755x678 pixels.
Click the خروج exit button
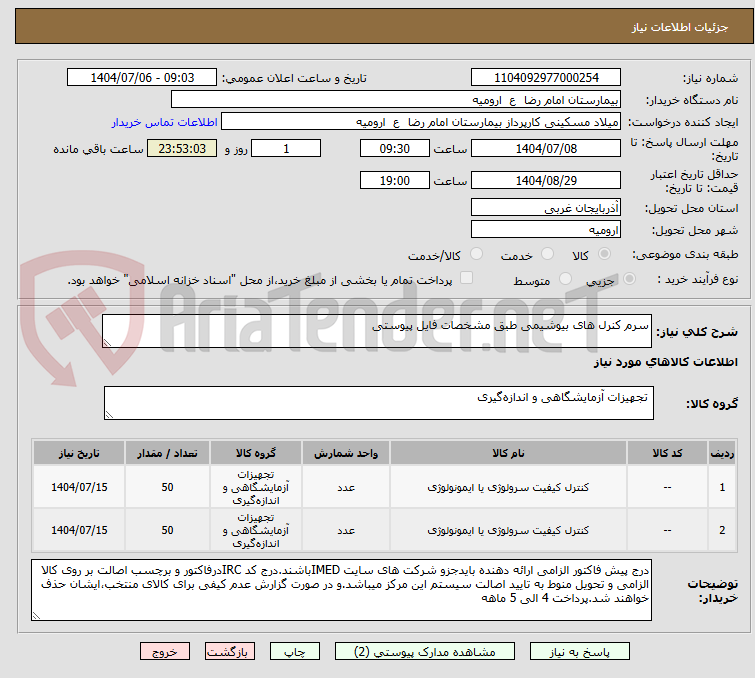tap(165, 652)
